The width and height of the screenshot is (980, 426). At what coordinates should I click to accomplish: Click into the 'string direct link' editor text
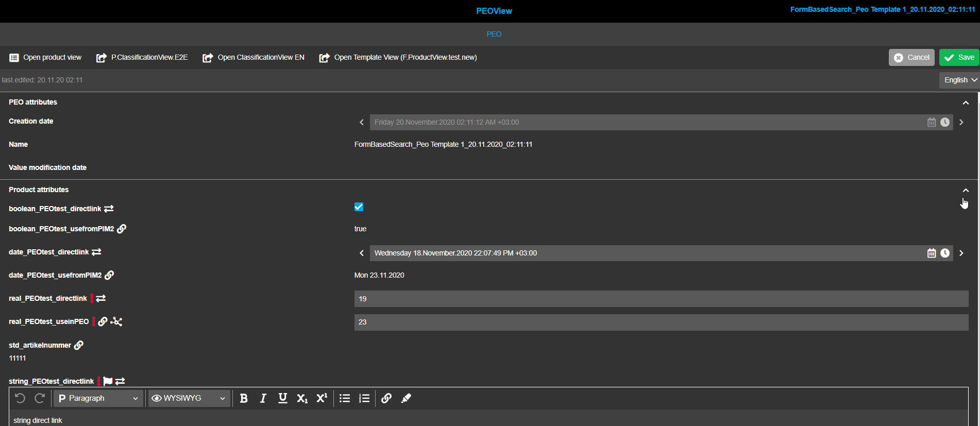38,420
